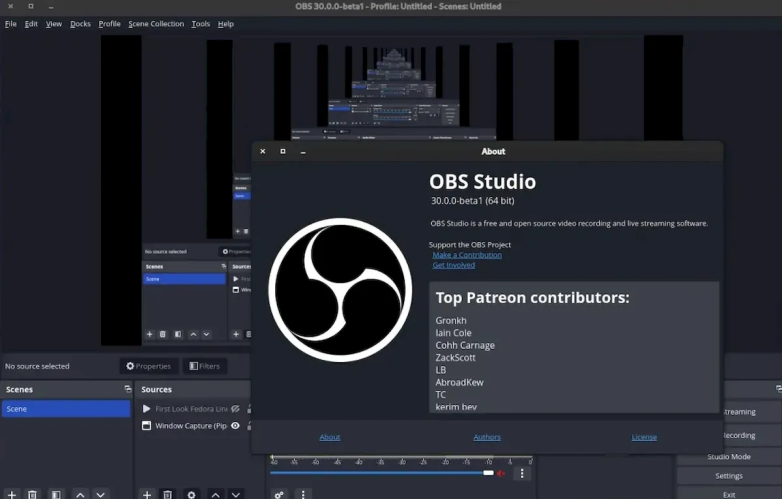782x499 pixels.
Task: Open the Tools menu
Action: coord(200,24)
